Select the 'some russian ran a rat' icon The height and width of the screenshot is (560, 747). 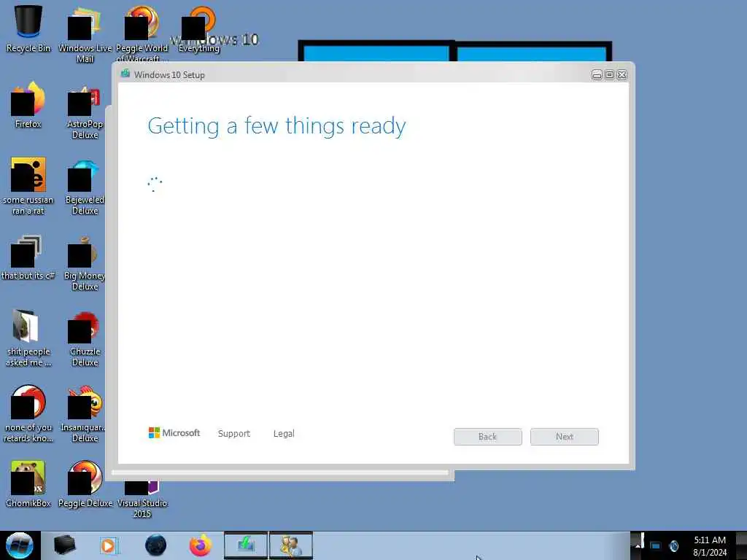(x=28, y=186)
